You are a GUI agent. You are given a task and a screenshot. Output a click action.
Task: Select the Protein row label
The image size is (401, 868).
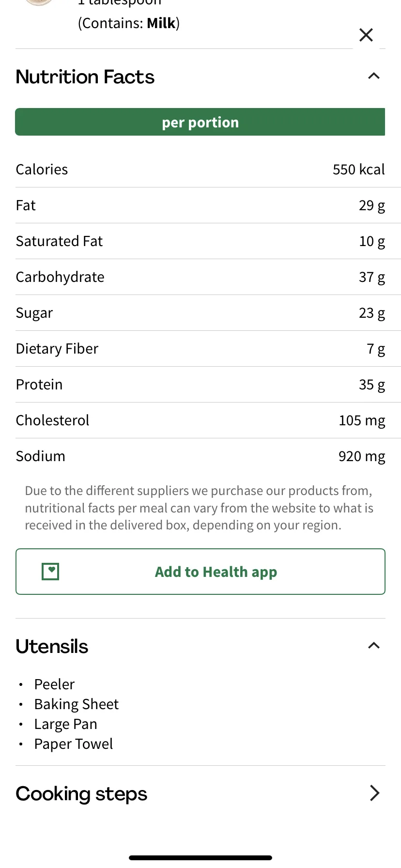pos(39,385)
